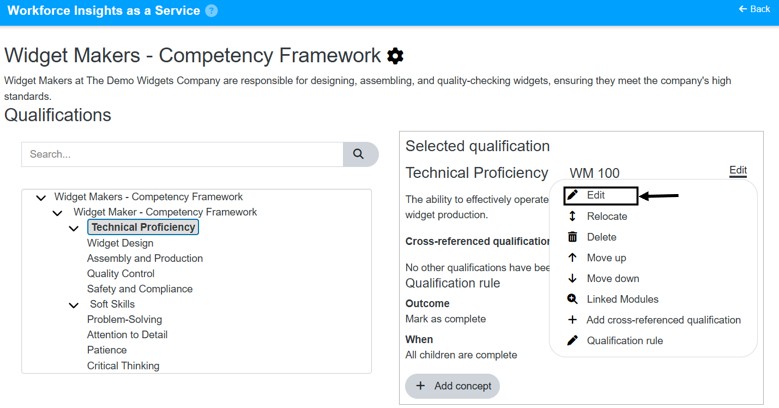Open Linked Modules magnifier icon
The image size is (779, 408).
[572, 299]
